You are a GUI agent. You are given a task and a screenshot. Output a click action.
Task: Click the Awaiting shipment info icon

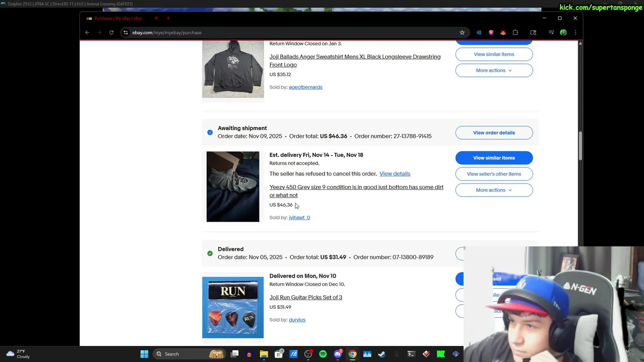coord(210,132)
